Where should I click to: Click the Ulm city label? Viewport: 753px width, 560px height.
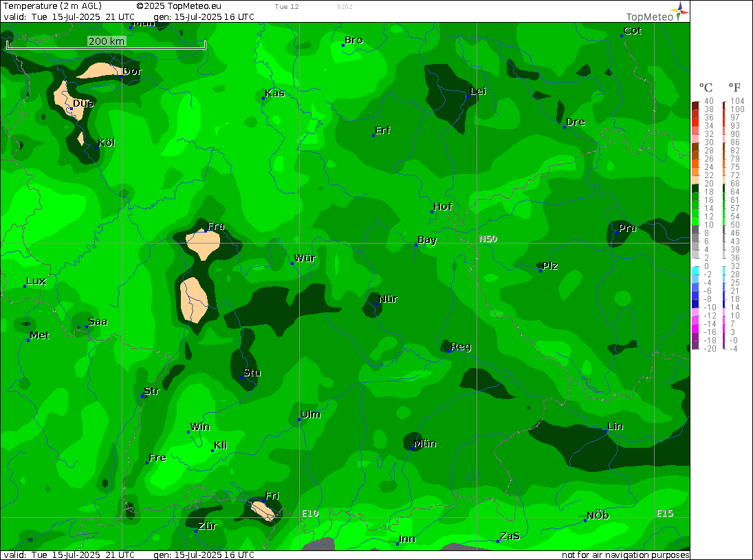311,414
